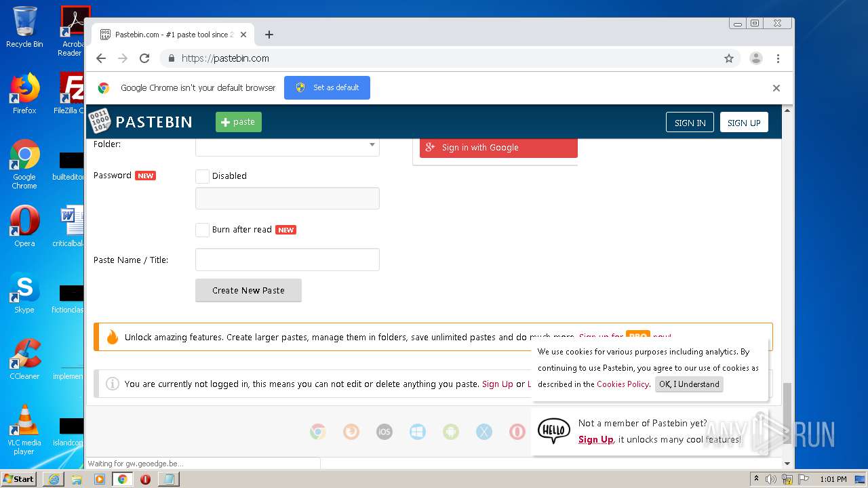This screenshot has width=868, height=488.
Task: Click Sign Up in the hello popup
Action: pos(596,439)
